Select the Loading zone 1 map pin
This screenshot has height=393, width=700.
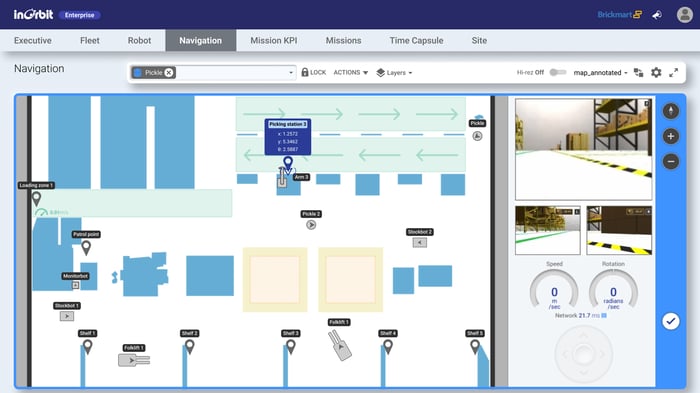point(36,198)
